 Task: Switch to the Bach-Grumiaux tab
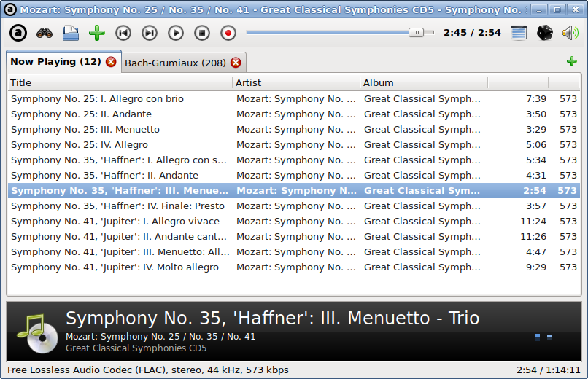click(175, 63)
